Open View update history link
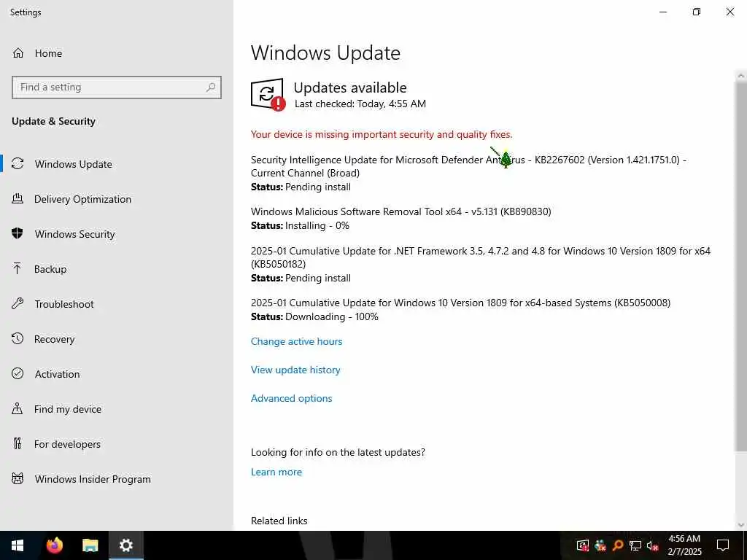747x560 pixels. click(x=295, y=370)
